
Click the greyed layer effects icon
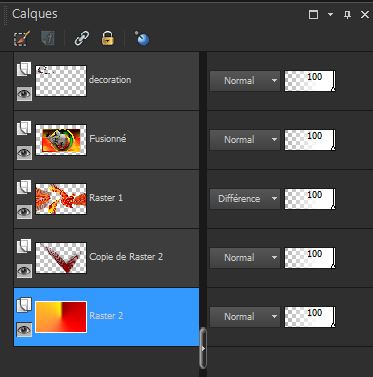pos(48,38)
